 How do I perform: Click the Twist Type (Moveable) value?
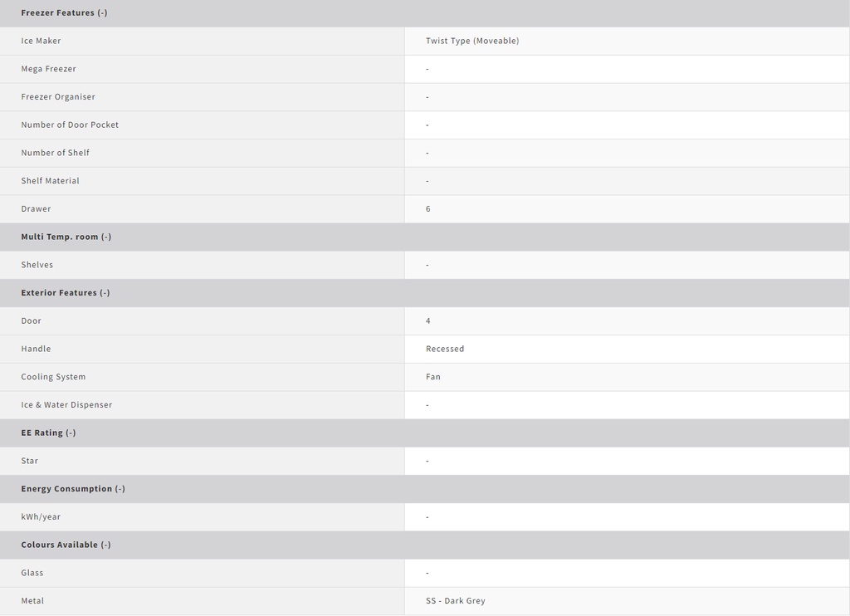pyautogui.click(x=472, y=41)
